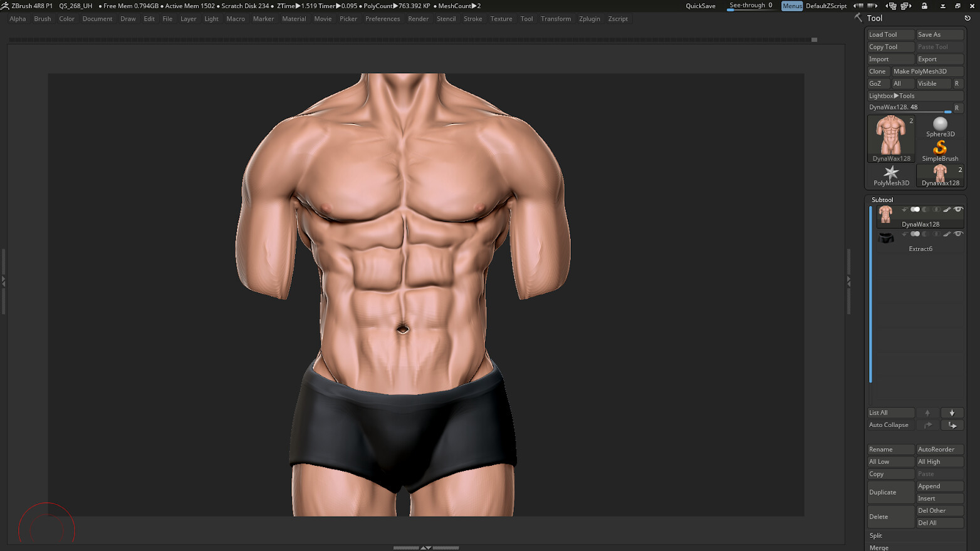Click the Tool panel refresh icon
This screenshot has height=551, width=980.
[x=966, y=18]
